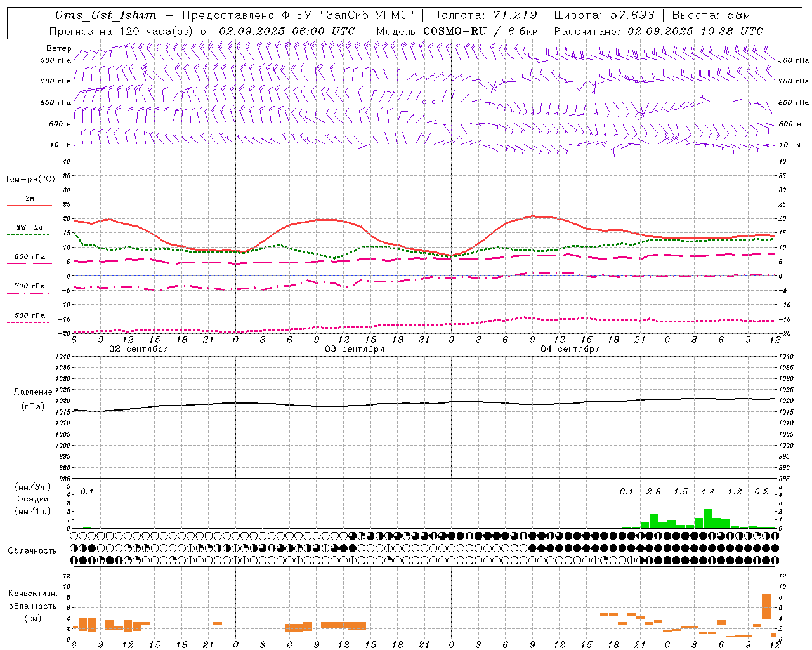
Task: Click the peak of the red 2m temperature curve on 04 сентября
Action: pyautogui.click(x=533, y=216)
